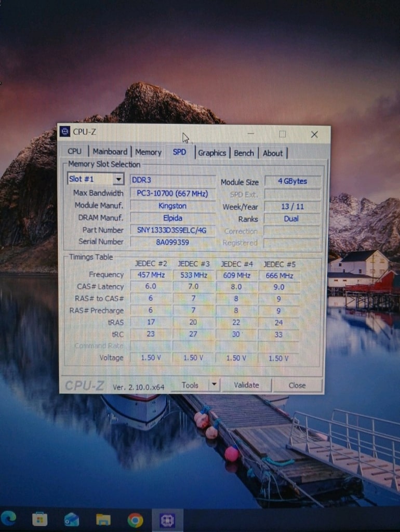Click the JEDEC #5 column header
The height and width of the screenshot is (532, 400).
(279, 264)
